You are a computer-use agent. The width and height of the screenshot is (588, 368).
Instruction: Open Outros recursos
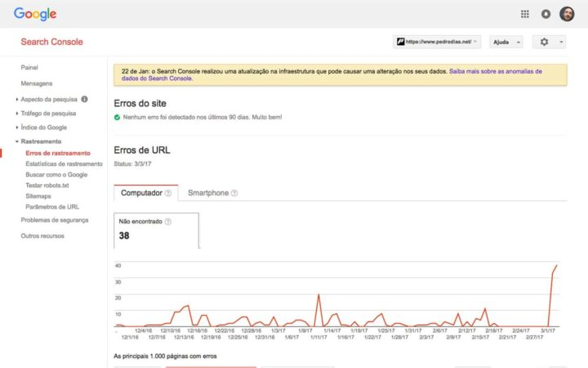tap(42, 236)
